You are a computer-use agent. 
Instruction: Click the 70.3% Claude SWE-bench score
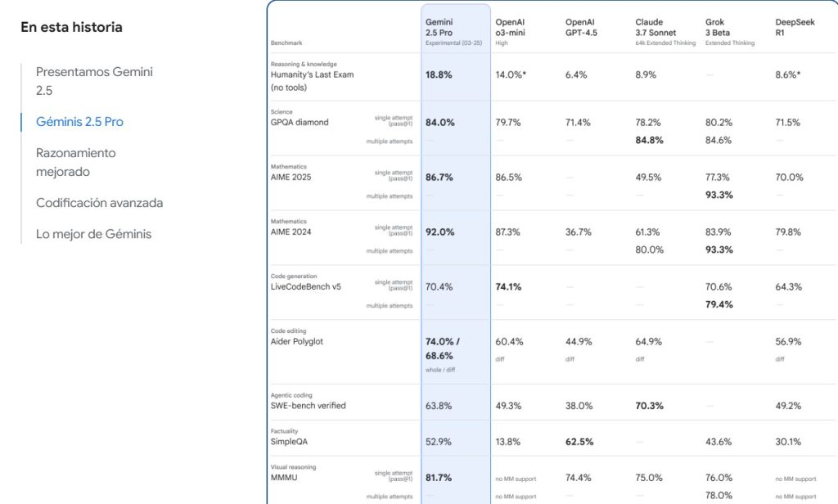pos(649,406)
